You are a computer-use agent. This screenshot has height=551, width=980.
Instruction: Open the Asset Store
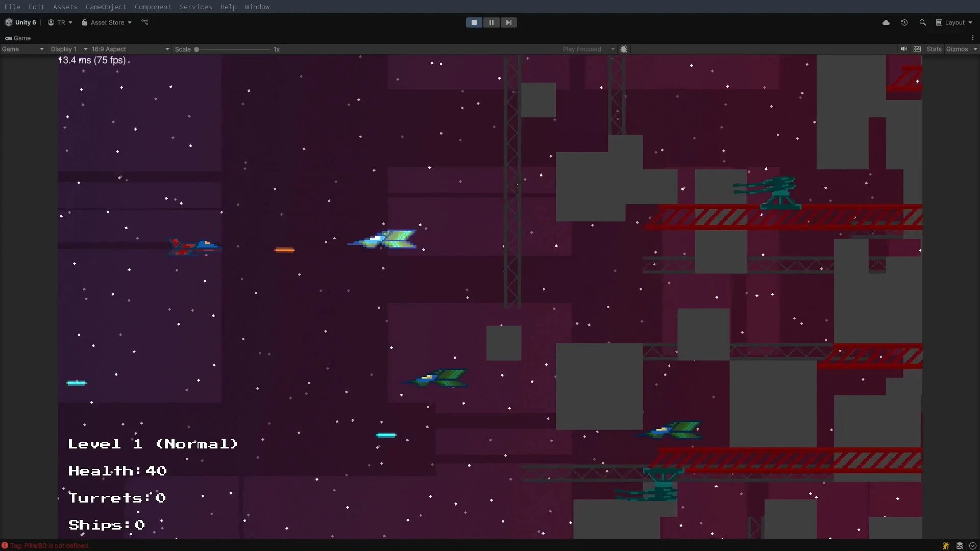point(106,22)
